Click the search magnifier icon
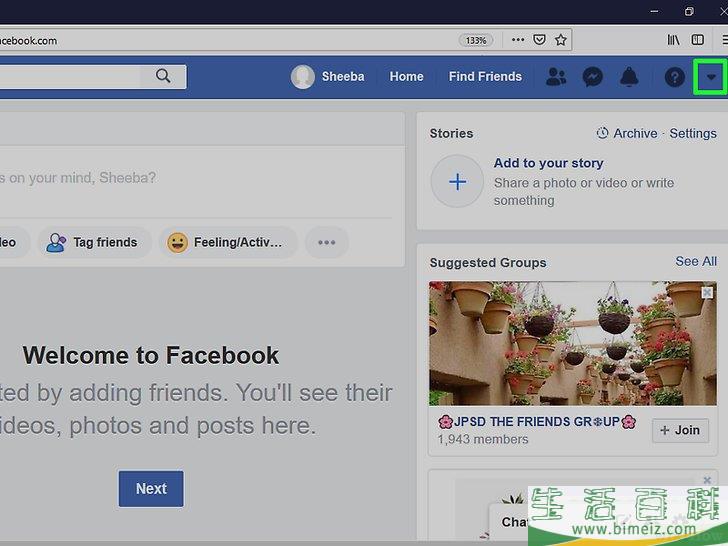Screen dimensions: 728x546 point(163,76)
